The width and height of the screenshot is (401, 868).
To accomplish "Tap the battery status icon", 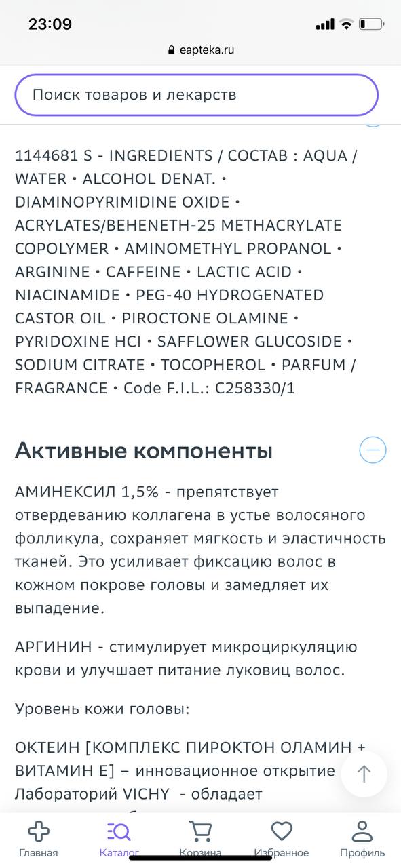I will [371, 24].
